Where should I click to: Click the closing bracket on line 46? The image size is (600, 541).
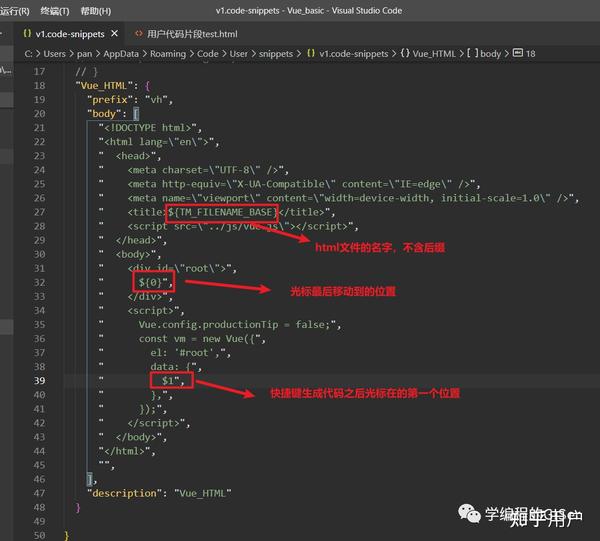coord(90,479)
